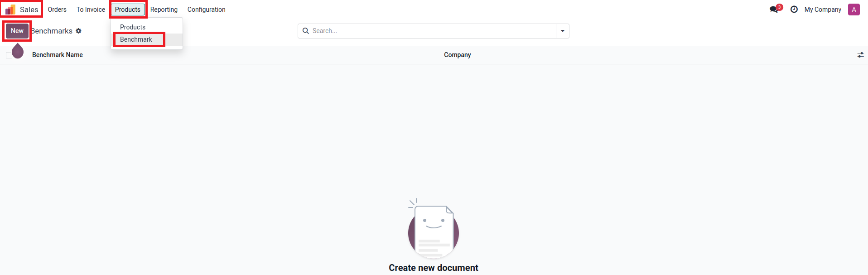Expand the search filter options dropdown
868x275 pixels.
563,31
